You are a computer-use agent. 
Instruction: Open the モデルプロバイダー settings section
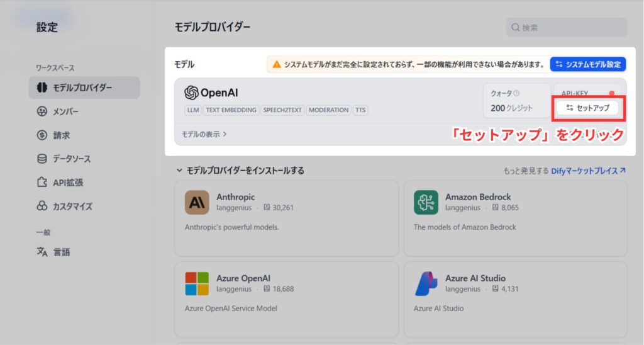pyautogui.click(x=84, y=88)
